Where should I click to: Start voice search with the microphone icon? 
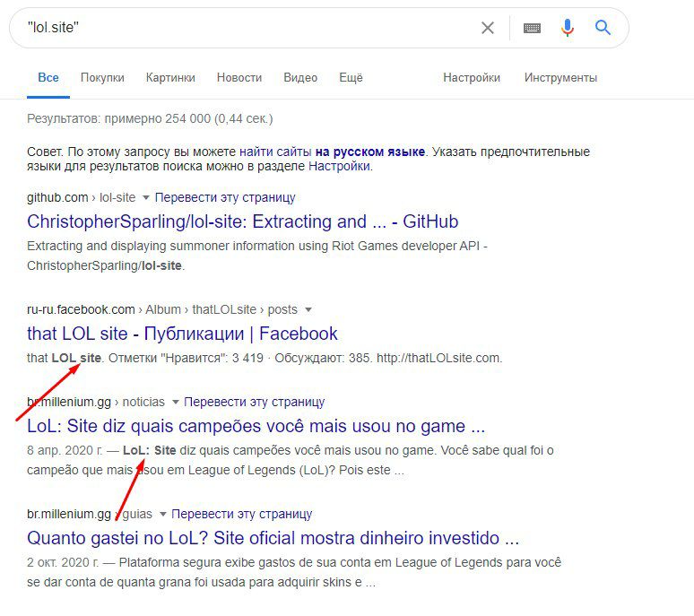[567, 28]
